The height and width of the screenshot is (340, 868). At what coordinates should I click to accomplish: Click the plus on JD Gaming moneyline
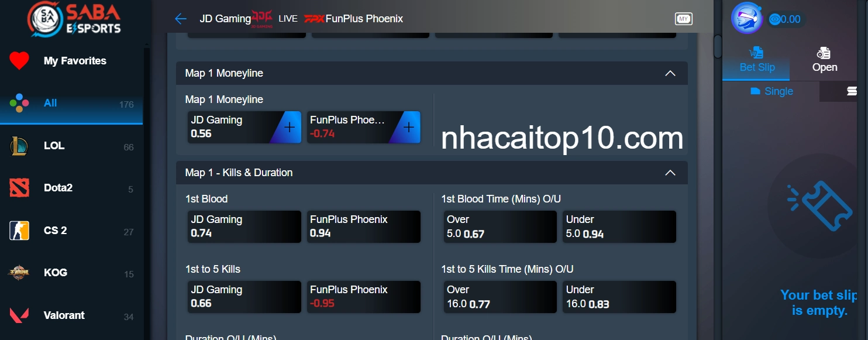pos(290,127)
